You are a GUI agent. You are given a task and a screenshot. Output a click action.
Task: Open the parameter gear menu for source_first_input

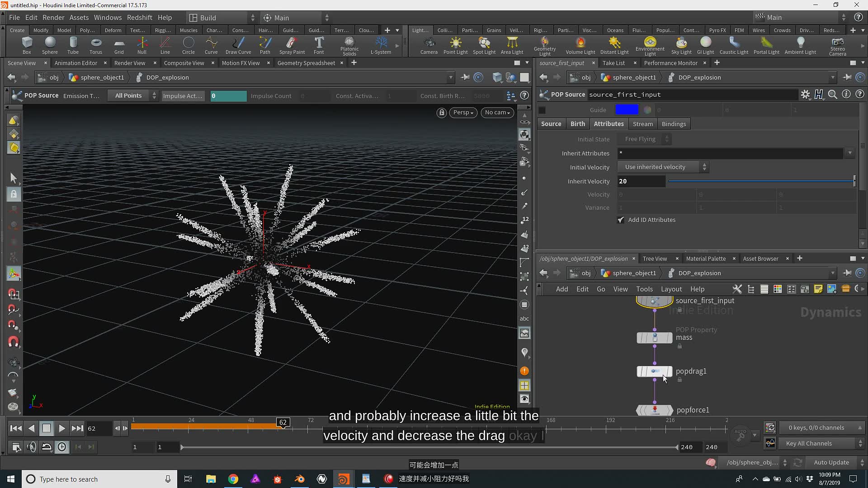(805, 94)
